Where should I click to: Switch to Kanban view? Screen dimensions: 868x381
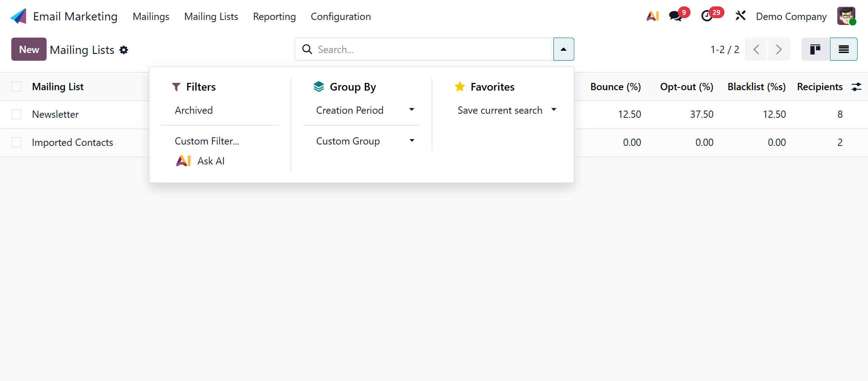pos(815,49)
